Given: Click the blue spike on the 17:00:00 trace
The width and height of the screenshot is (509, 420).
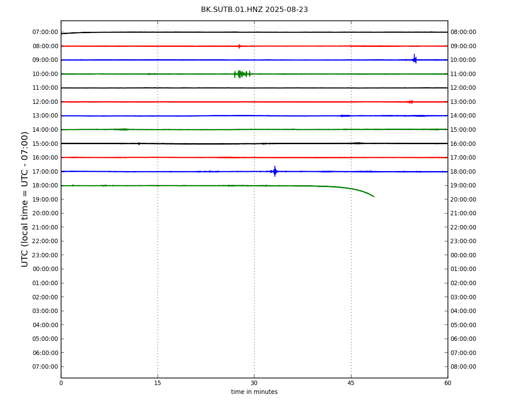Looking at the screenshot, I should point(275,171).
